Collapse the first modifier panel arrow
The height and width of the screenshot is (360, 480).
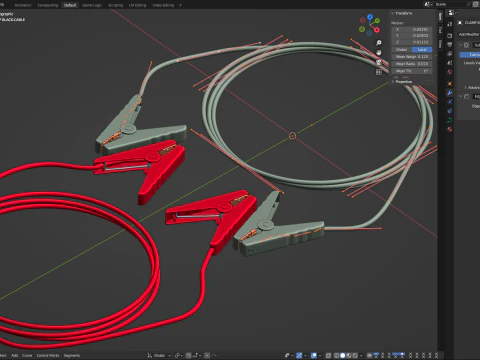461,45
